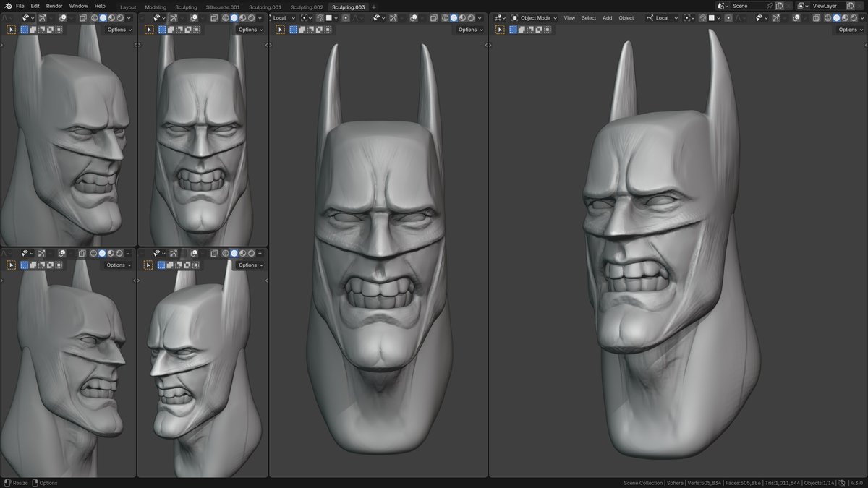
Task: Click the Scene browse icon
Action: pos(720,6)
